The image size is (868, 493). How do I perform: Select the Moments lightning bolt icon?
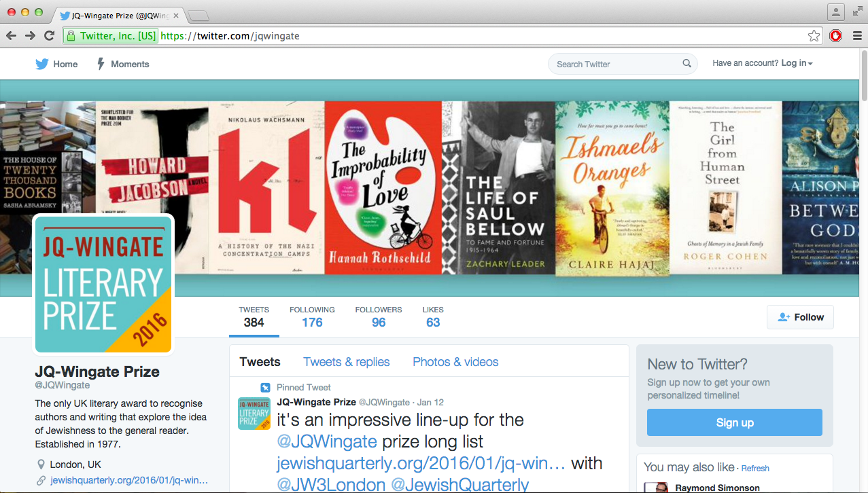tap(99, 63)
